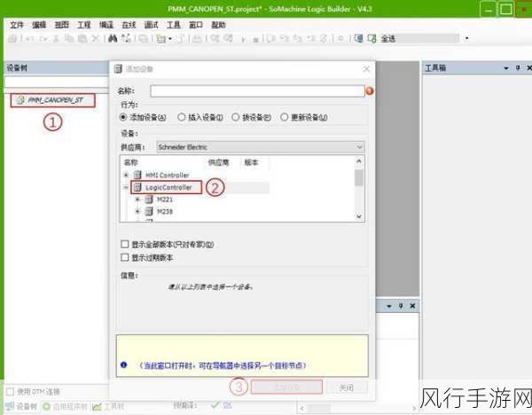Click the device tree search field
Viewport: 532px width, 415px height.
click(x=57, y=82)
